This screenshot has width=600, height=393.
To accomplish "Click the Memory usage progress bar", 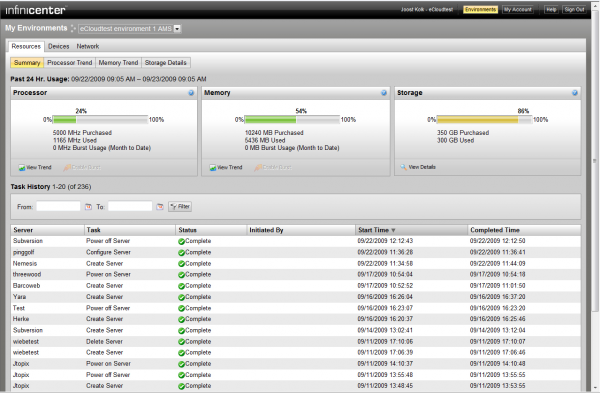I will tap(292, 120).
